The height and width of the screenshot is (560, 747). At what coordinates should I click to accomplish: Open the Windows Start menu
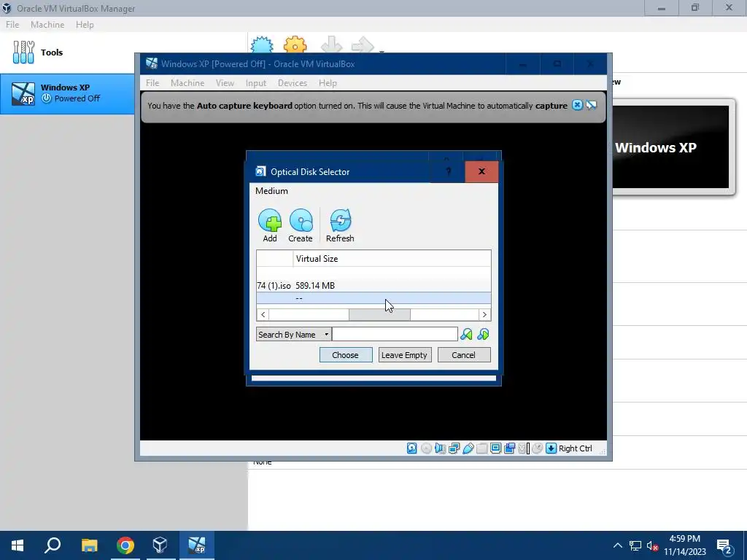coord(18,545)
